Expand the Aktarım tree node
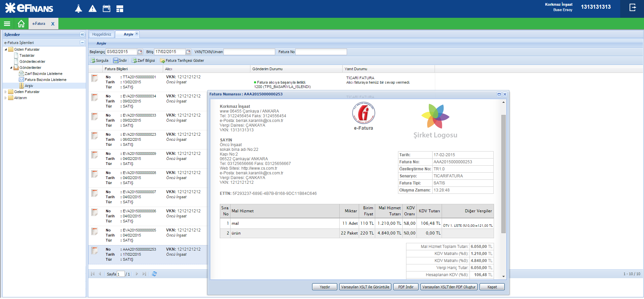 point(6,98)
